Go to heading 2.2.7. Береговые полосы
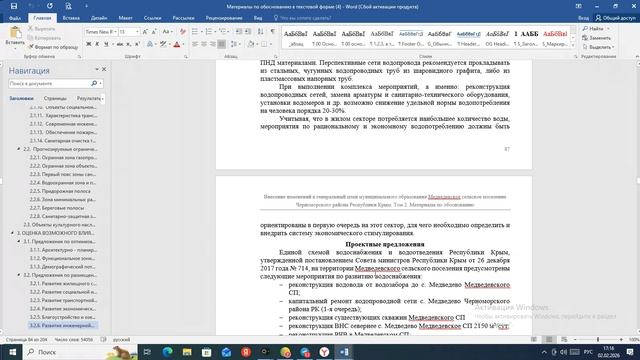The image size is (640, 360). click(57, 208)
